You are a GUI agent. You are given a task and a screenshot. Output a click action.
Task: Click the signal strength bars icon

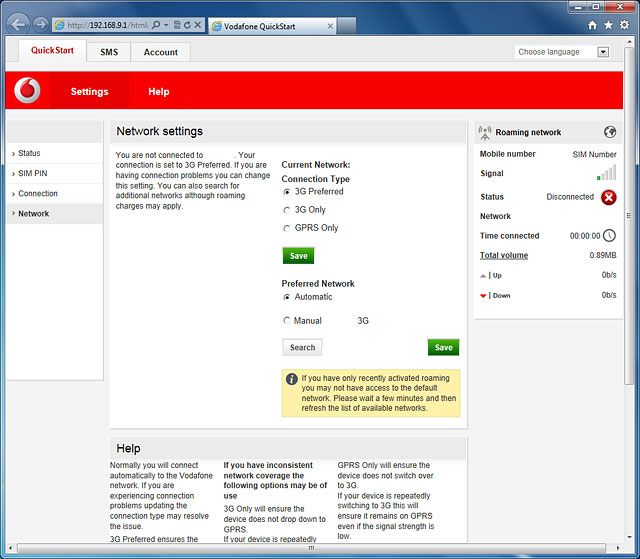pyautogui.click(x=607, y=173)
